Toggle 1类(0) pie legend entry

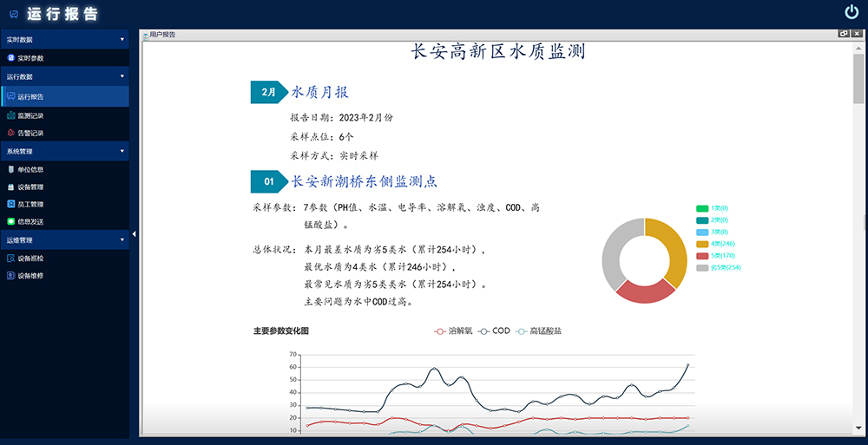pos(712,208)
